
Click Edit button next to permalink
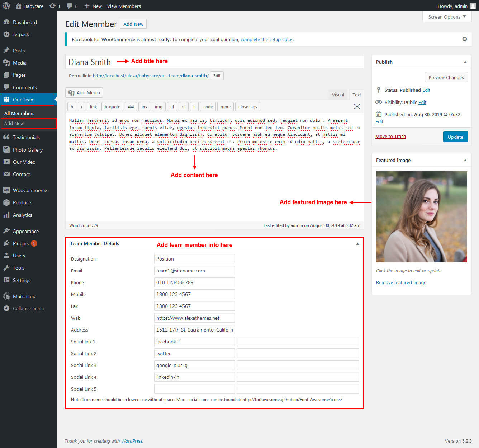pyautogui.click(x=217, y=76)
